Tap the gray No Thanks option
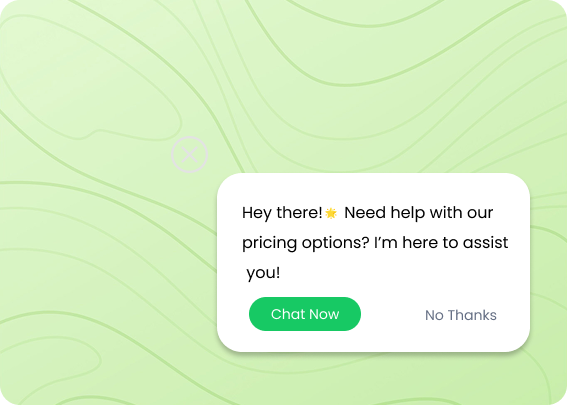This screenshot has width=567, height=405. click(x=461, y=315)
